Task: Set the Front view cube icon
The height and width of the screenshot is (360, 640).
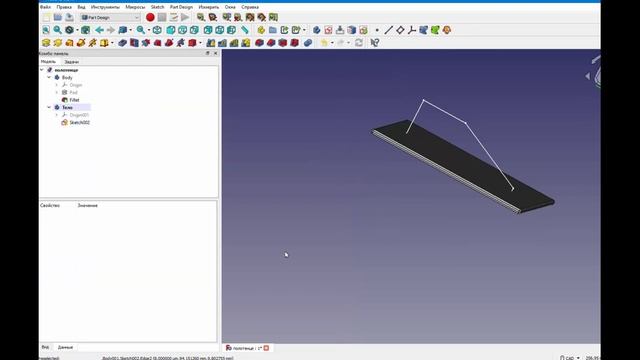Action: [171, 30]
